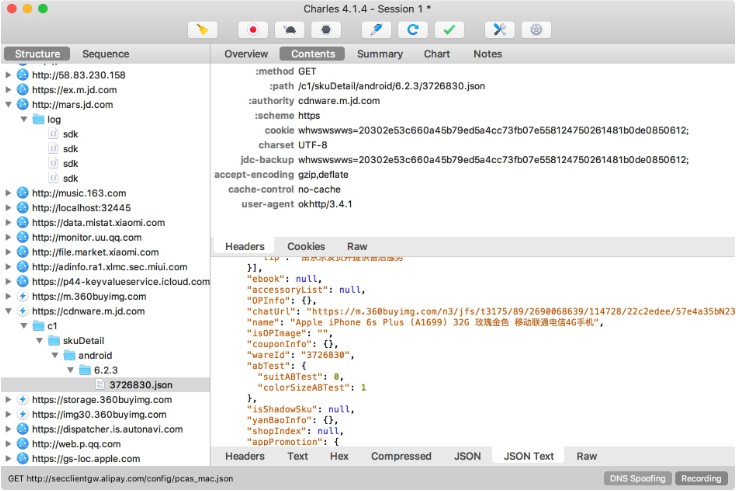
Task: Click the DNS Spoofing status button
Action: click(638, 478)
